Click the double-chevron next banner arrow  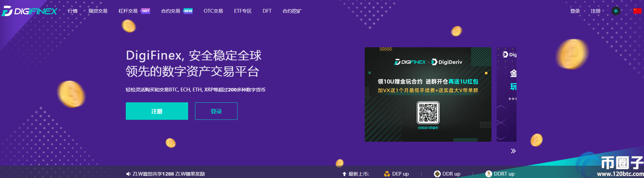click(513, 151)
